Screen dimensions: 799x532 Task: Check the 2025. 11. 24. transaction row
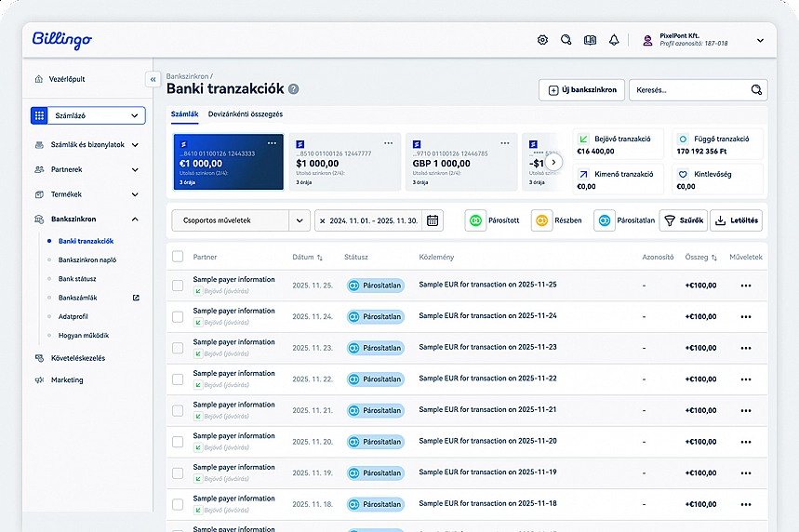[178, 316]
